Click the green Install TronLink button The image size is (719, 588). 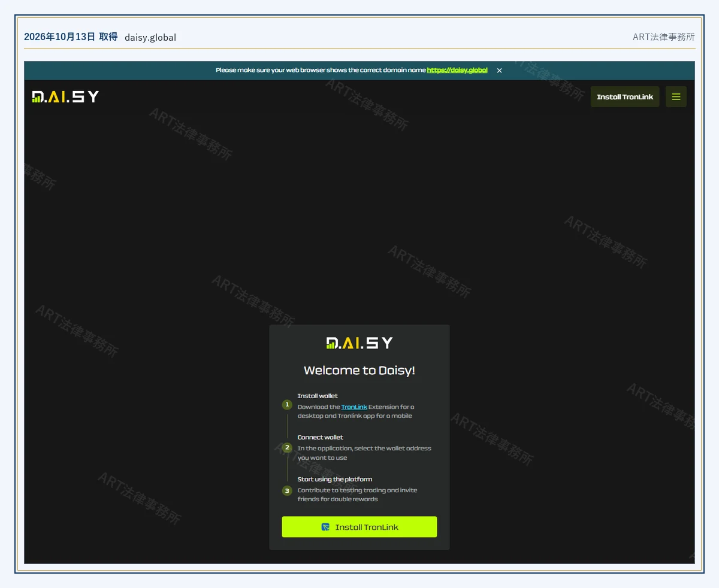tap(359, 527)
